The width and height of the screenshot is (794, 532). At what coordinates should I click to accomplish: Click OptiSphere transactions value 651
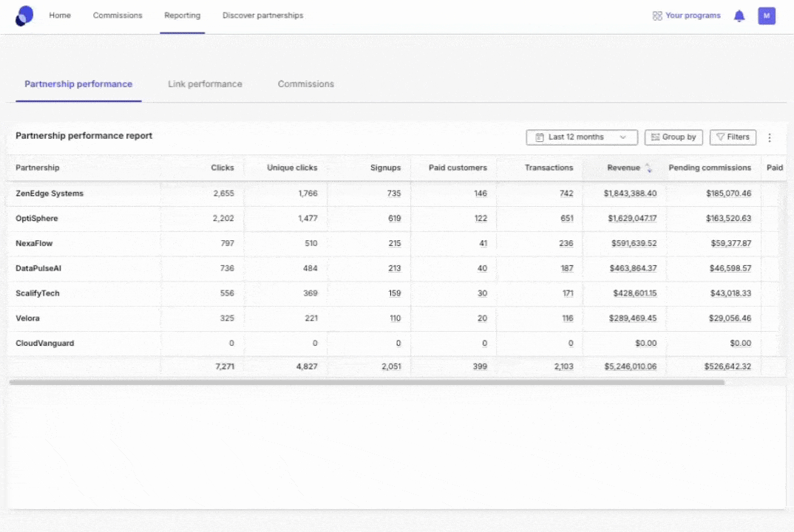pos(566,218)
